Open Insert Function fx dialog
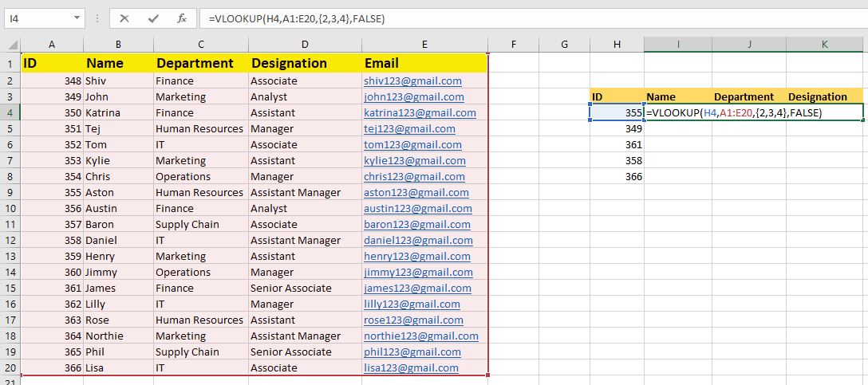The width and height of the screenshot is (868, 385). pos(182,18)
